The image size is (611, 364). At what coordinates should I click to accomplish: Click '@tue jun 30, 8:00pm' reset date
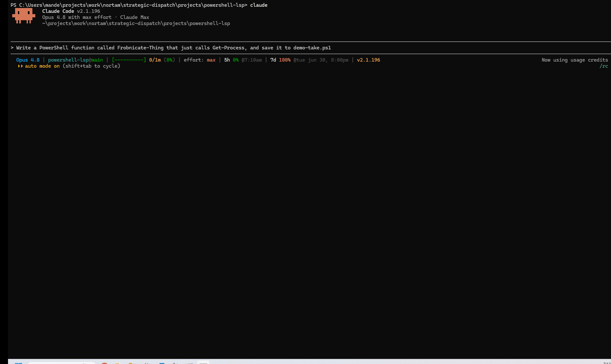coord(321,60)
